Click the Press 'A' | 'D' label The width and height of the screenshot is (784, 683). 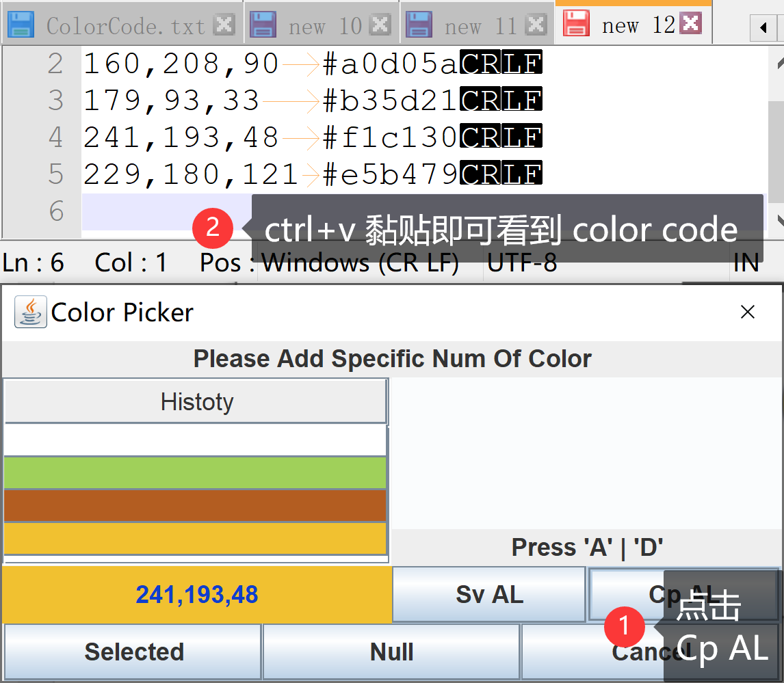(587, 548)
